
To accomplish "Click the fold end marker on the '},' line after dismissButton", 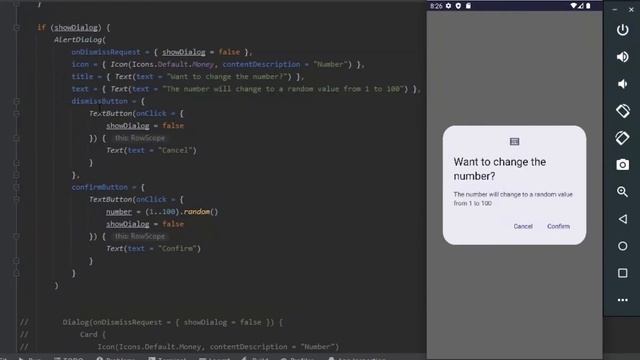I will click(17, 175).
